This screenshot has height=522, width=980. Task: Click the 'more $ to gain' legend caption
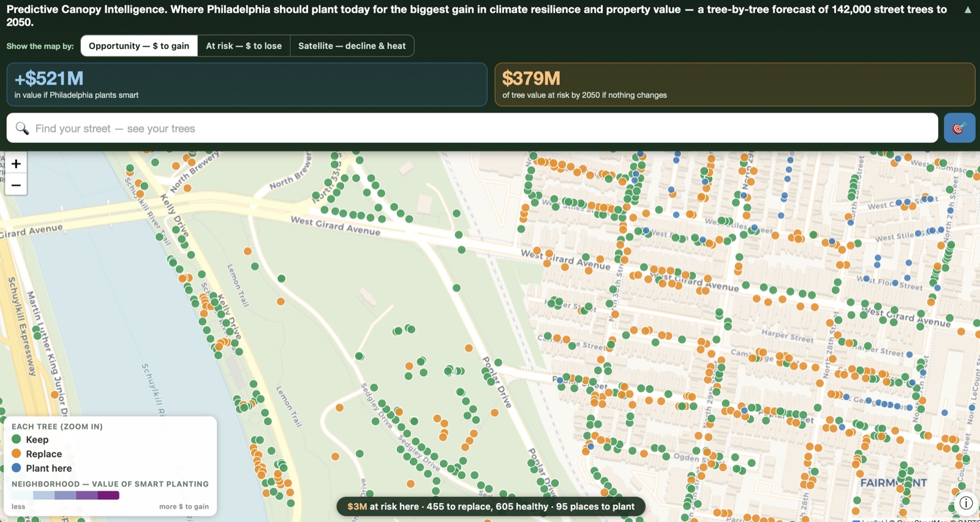click(184, 507)
